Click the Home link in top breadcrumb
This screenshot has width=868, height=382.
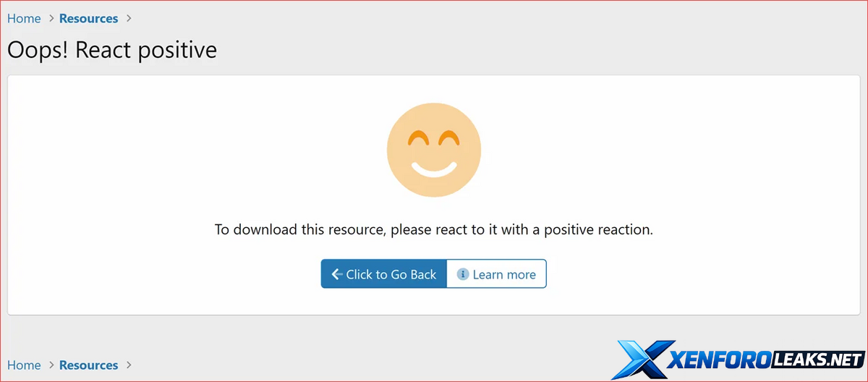point(24,19)
